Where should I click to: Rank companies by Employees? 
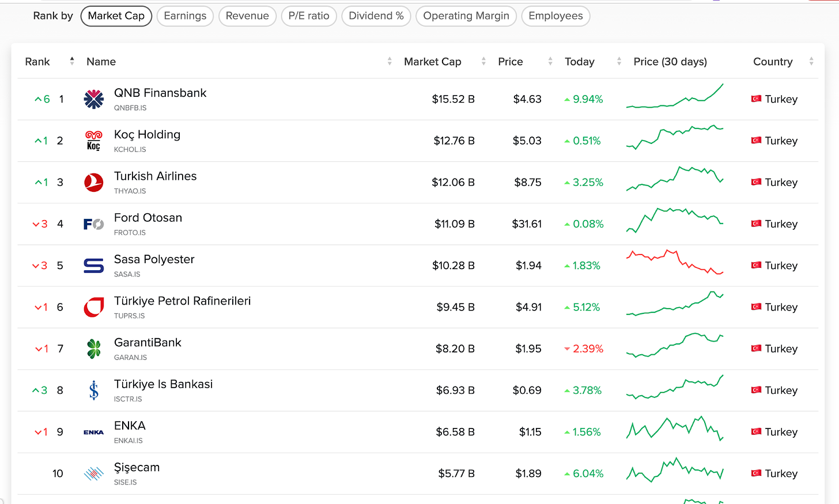pyautogui.click(x=555, y=16)
